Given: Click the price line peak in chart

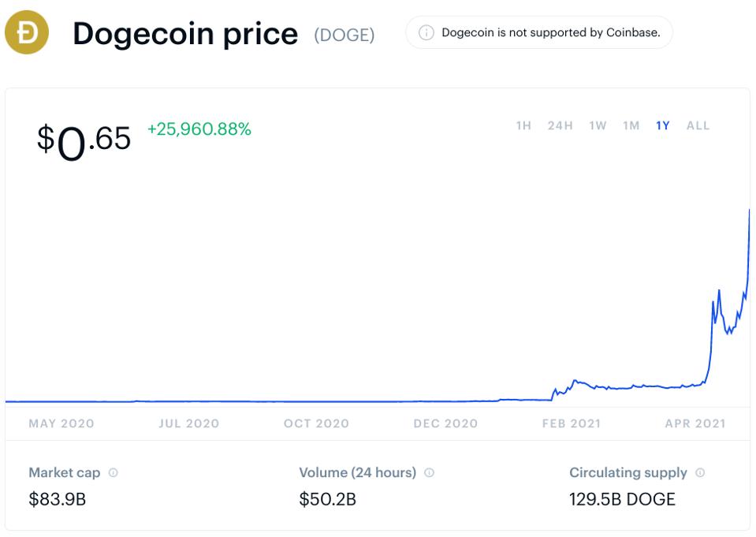Looking at the screenshot, I should click(748, 211).
